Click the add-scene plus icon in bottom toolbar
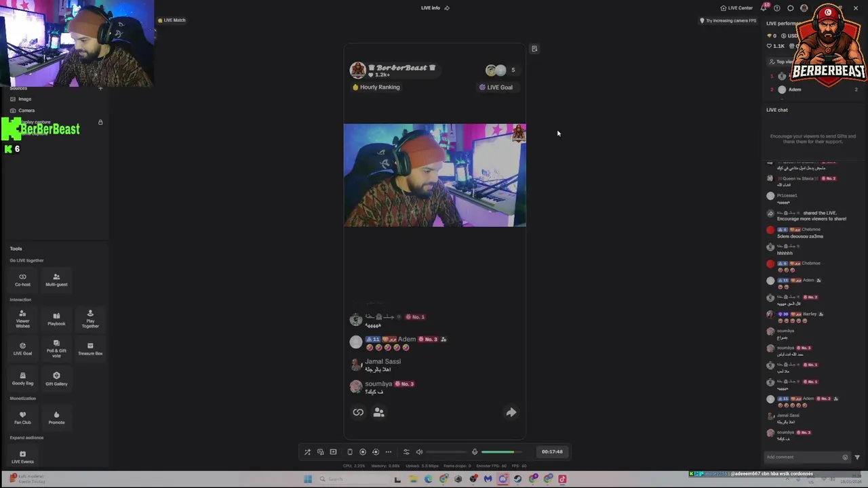 point(333,452)
